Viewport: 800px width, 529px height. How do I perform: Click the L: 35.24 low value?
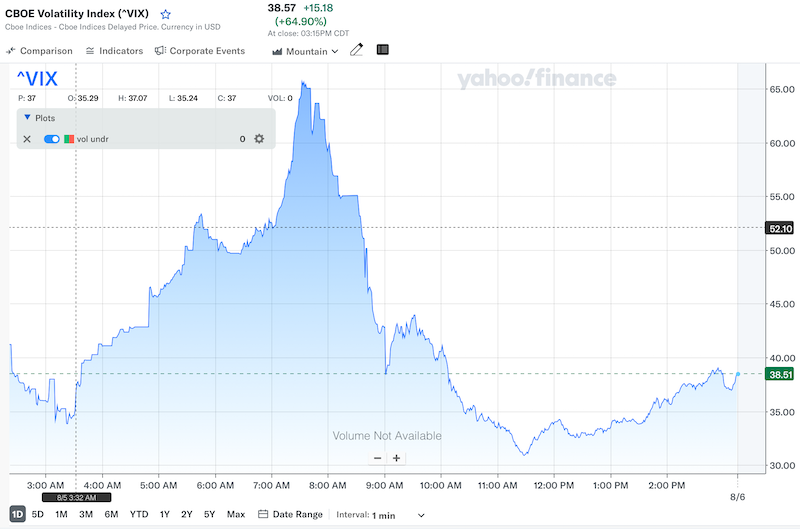[x=183, y=98]
